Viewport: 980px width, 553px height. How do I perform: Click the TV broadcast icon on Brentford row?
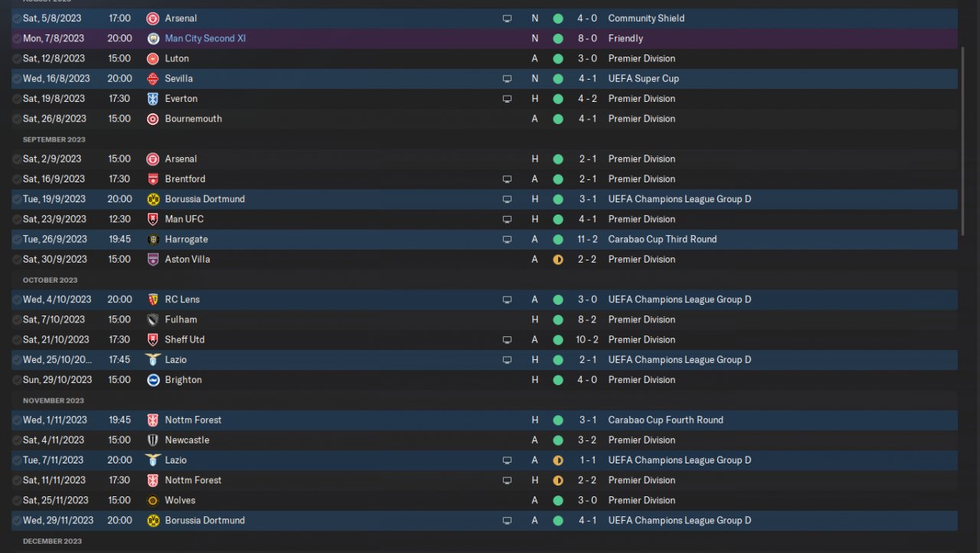click(x=507, y=179)
